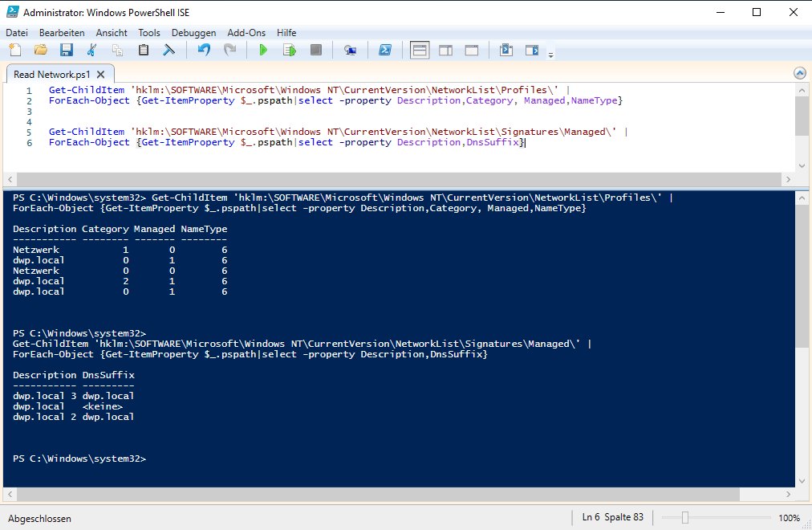812x530 pixels.
Task: Paste clipboard contents using the toolbar icon
Action: [144, 50]
